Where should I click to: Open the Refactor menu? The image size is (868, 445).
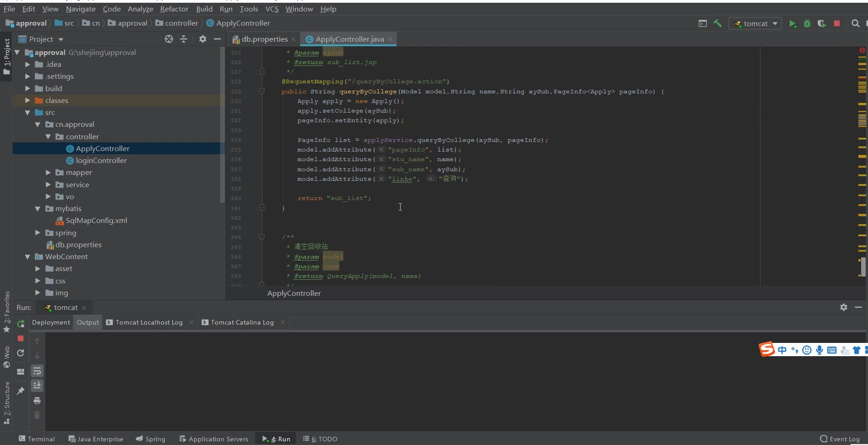coord(174,9)
